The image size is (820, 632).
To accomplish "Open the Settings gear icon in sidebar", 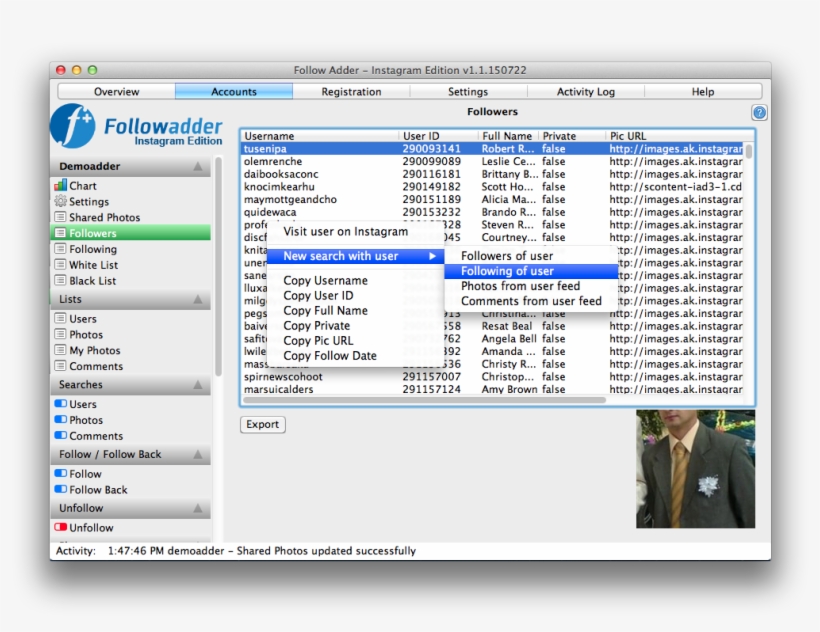I will click(61, 201).
